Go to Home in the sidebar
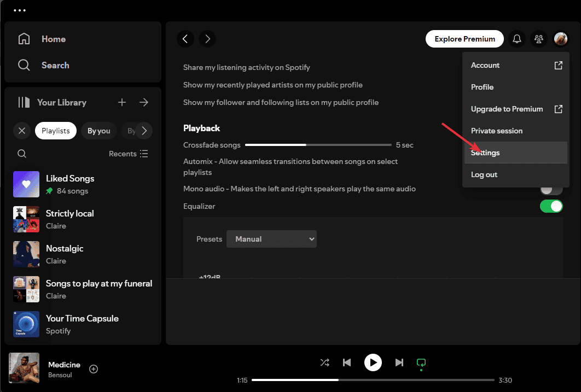Image resolution: width=581 pixels, height=392 pixels. (x=42, y=39)
